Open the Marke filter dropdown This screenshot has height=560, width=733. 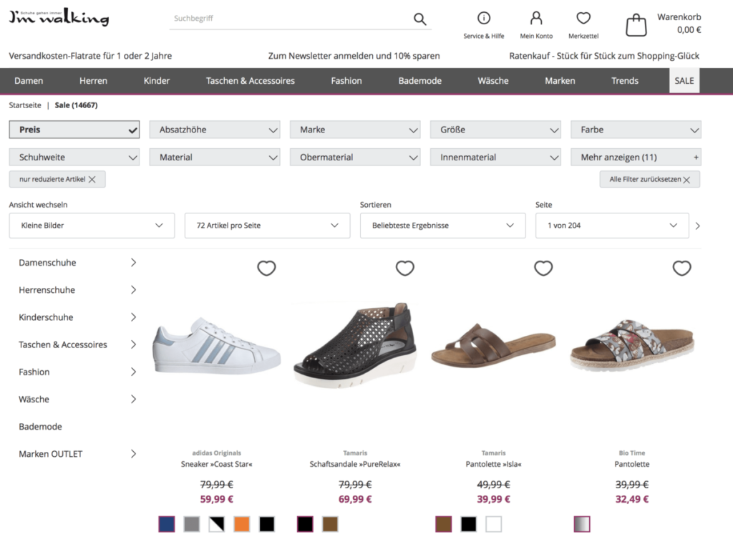(355, 130)
